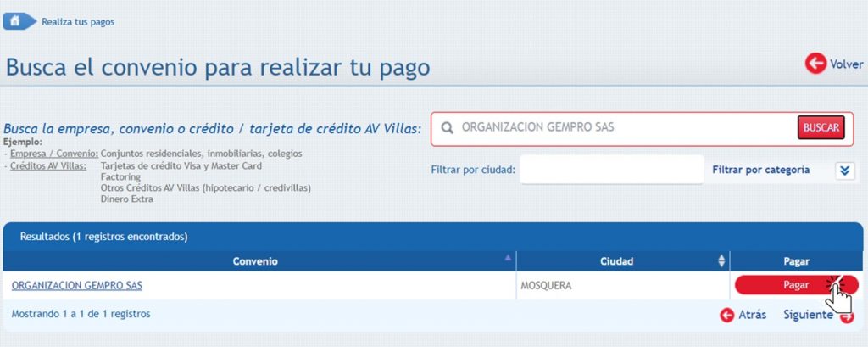Image resolution: width=868 pixels, height=347 pixels.
Task: Click the red Volver back arrow icon
Action: 815,64
